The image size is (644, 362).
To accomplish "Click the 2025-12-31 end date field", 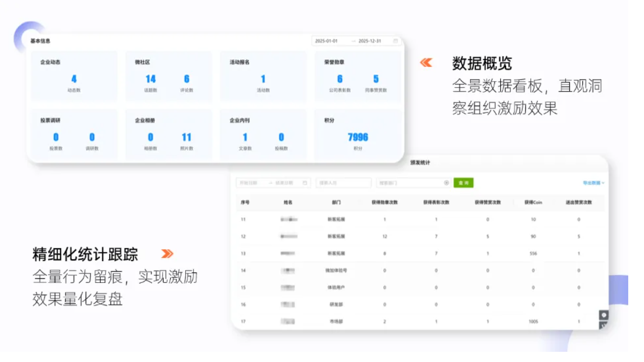I will coord(370,41).
